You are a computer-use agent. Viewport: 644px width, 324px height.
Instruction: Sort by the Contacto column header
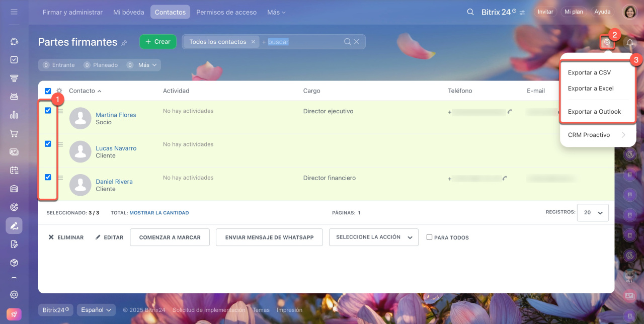pos(85,91)
